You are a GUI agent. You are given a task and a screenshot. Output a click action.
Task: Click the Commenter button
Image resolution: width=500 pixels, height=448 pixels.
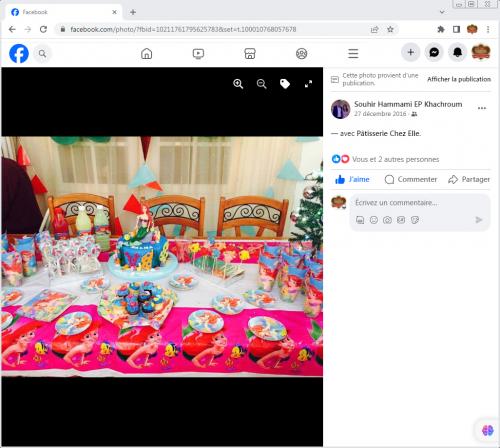[411, 179]
